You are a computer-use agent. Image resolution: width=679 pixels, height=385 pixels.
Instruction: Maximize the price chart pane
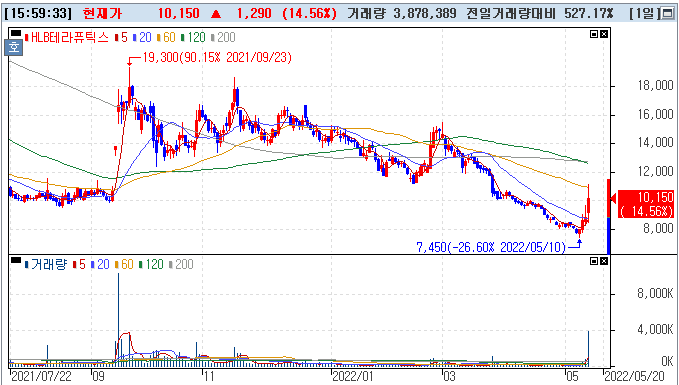[595, 34]
